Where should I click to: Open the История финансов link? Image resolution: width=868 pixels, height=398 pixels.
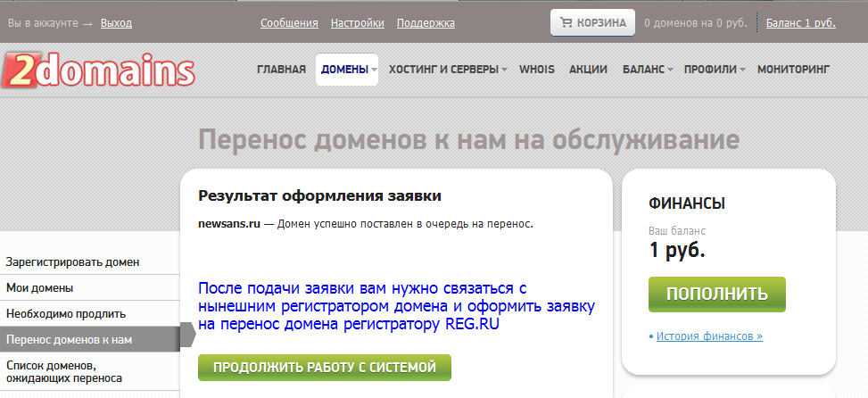click(709, 336)
